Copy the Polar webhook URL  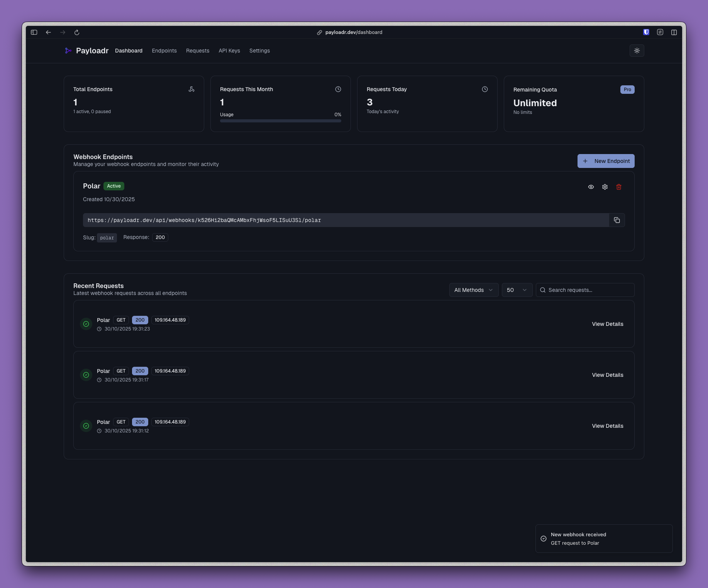click(617, 220)
